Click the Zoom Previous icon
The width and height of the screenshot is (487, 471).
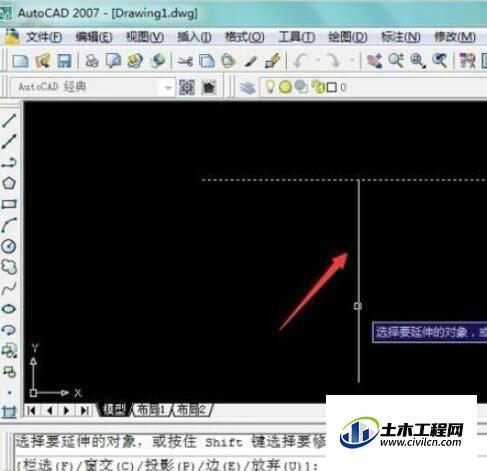tap(440, 61)
